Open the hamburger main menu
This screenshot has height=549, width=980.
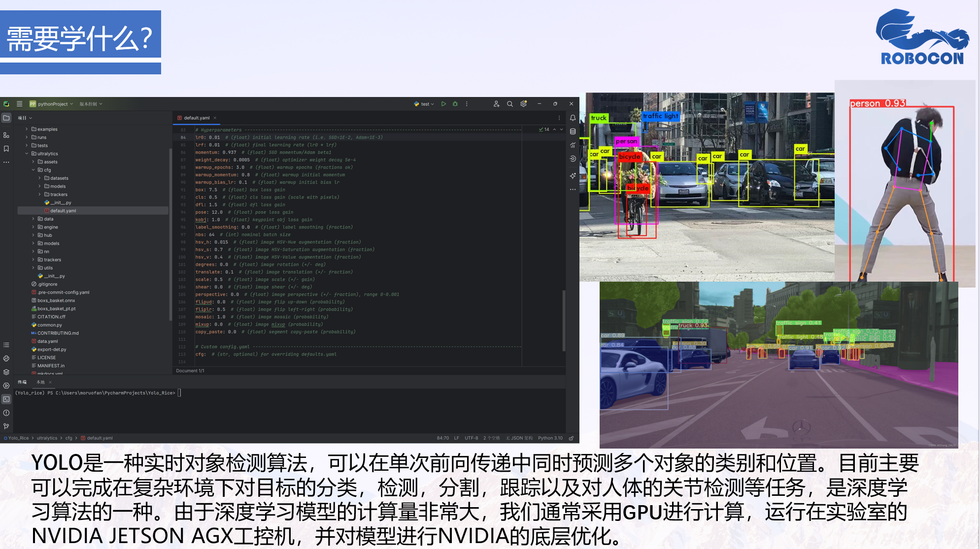tap(20, 104)
